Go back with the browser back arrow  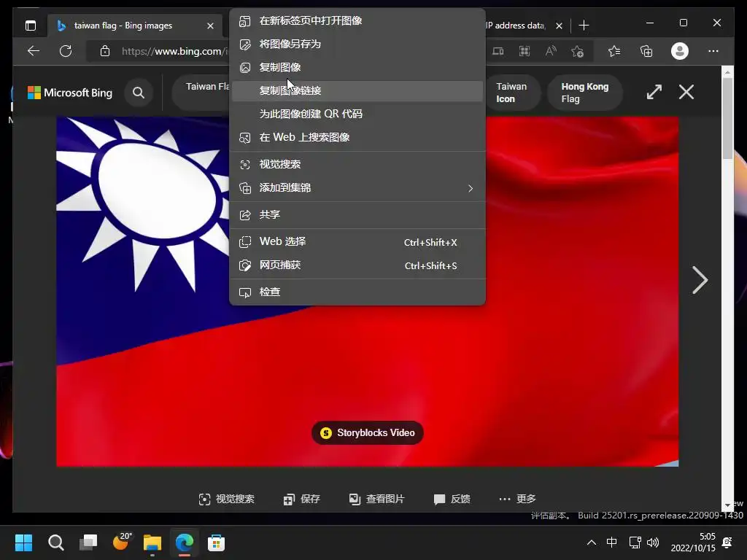pyautogui.click(x=34, y=51)
